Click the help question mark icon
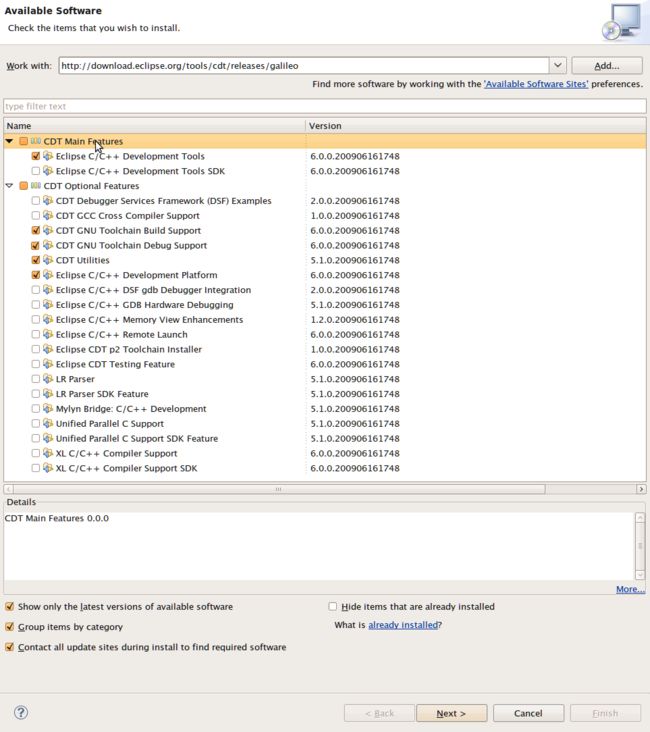The image size is (650, 732). click(21, 712)
